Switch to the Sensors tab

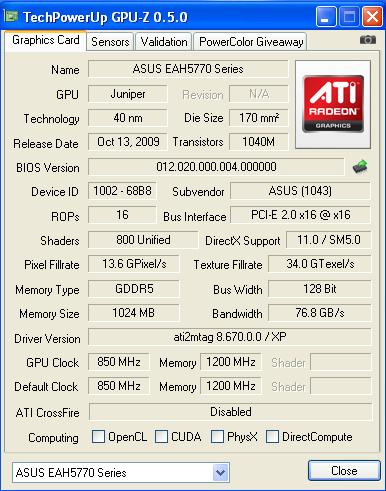pyautogui.click(x=110, y=42)
